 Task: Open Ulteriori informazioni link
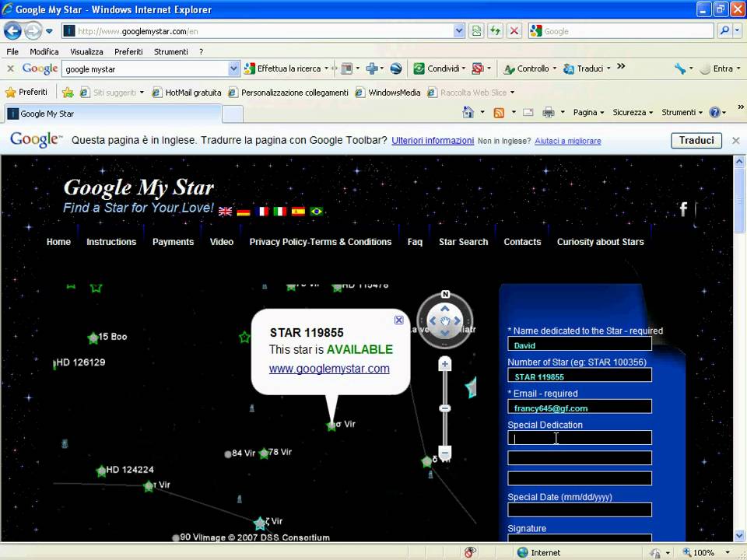click(x=433, y=141)
